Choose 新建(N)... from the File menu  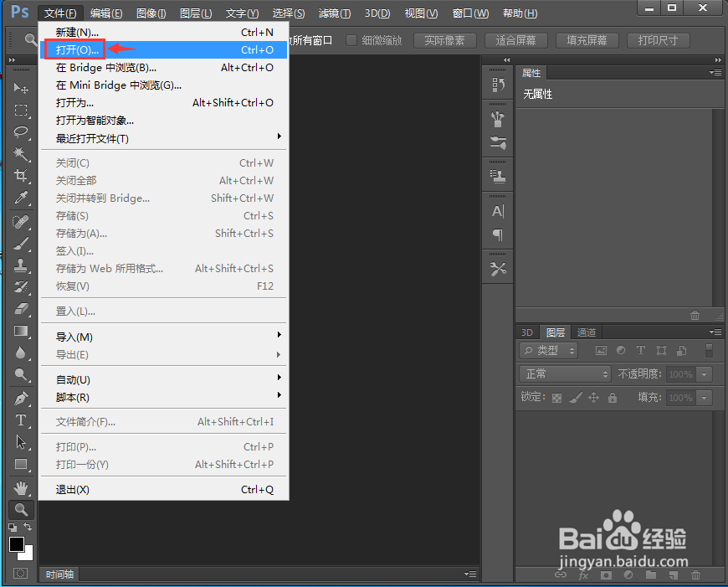(163, 32)
